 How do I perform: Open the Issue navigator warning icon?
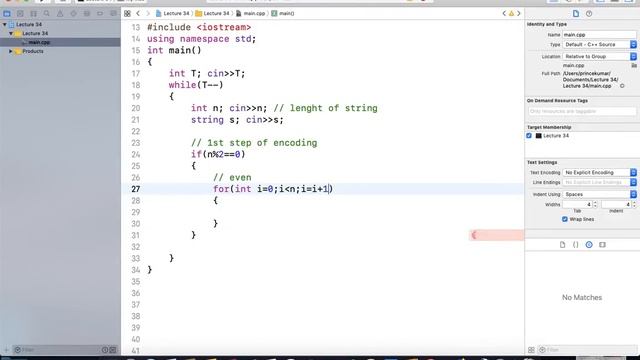point(60,13)
